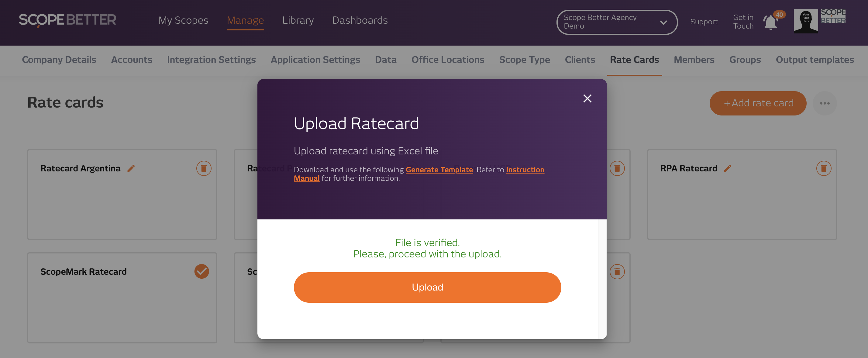The height and width of the screenshot is (358, 868).
Task: Open Integration Settings tab
Action: click(x=211, y=60)
